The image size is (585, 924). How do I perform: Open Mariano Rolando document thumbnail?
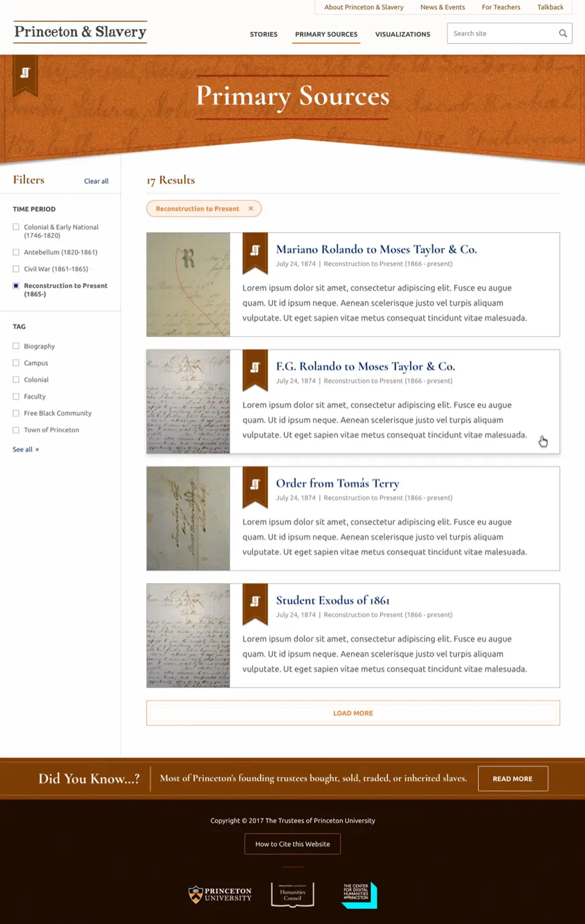(188, 284)
